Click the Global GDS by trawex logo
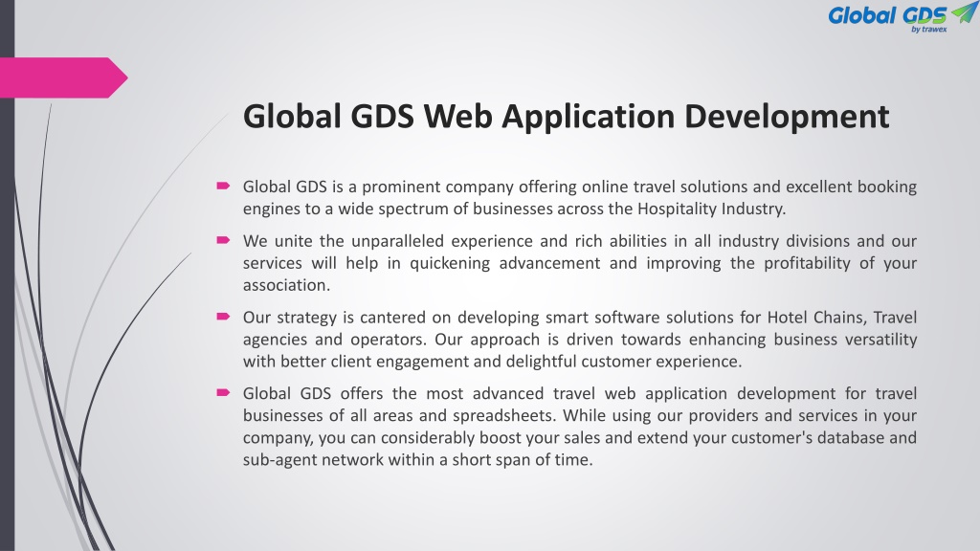This screenshot has height=551, width=980. [902, 17]
